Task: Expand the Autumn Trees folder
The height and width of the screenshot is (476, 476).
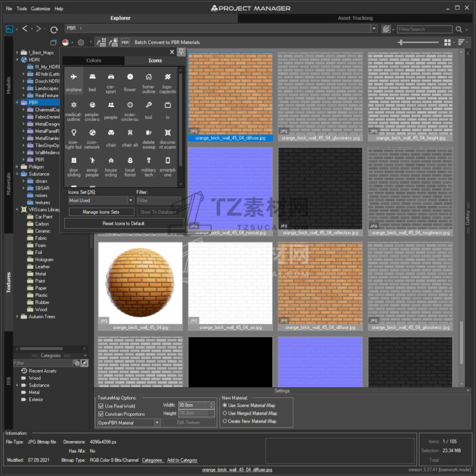Action: (x=17, y=317)
